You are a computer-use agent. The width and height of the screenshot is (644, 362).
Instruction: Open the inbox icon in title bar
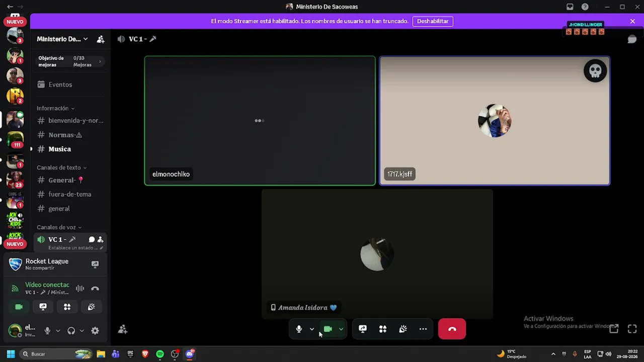(x=570, y=7)
